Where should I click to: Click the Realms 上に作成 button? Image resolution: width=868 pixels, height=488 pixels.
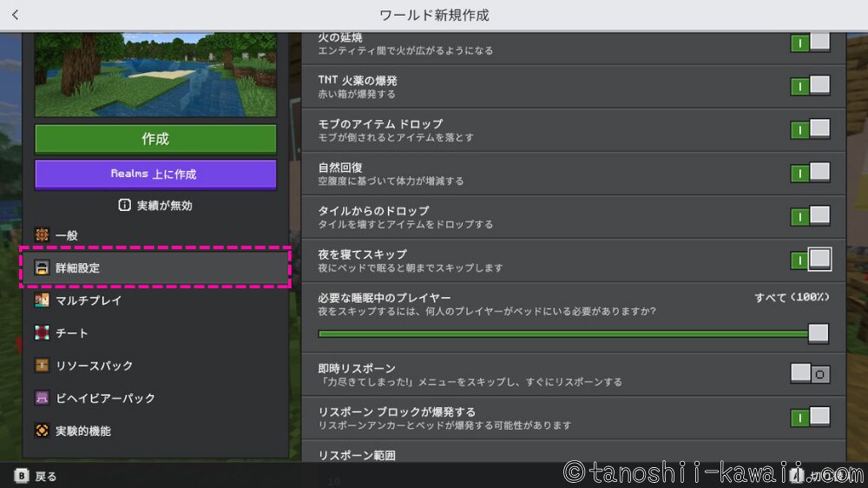[155, 175]
